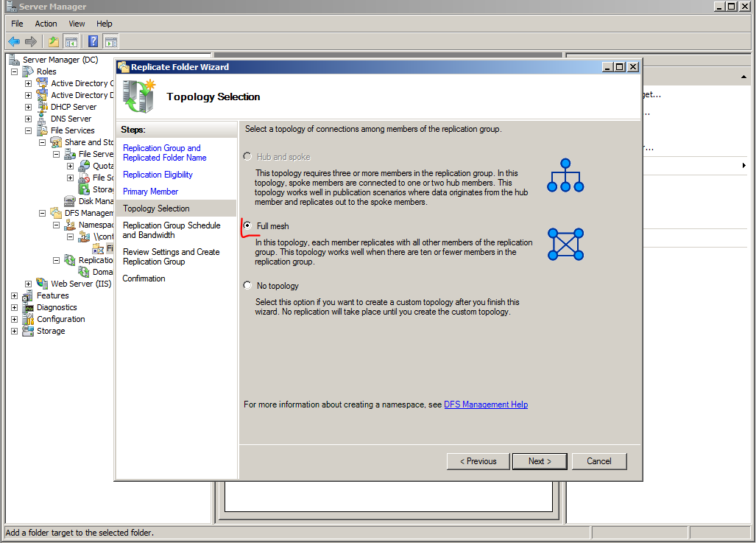Go to the Primary Member step
756x543 pixels.
pos(150,192)
